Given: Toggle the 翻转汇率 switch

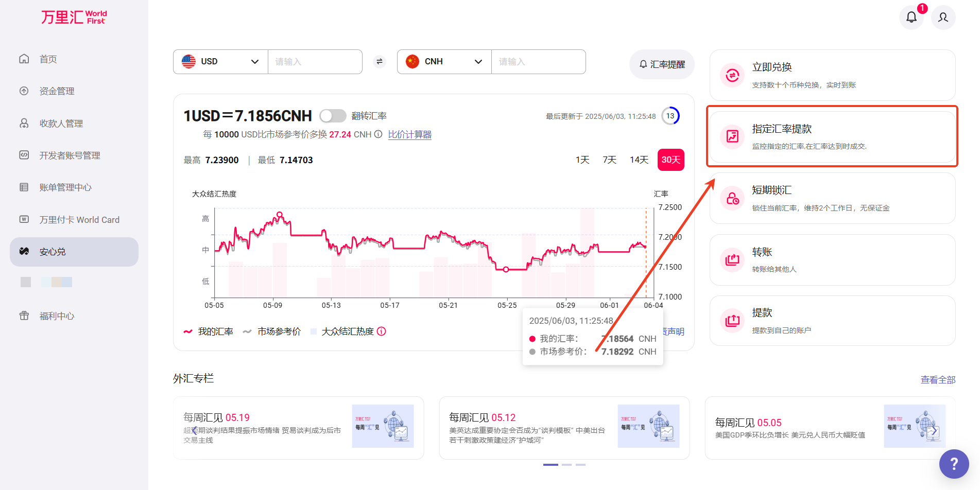Looking at the screenshot, I should 333,116.
